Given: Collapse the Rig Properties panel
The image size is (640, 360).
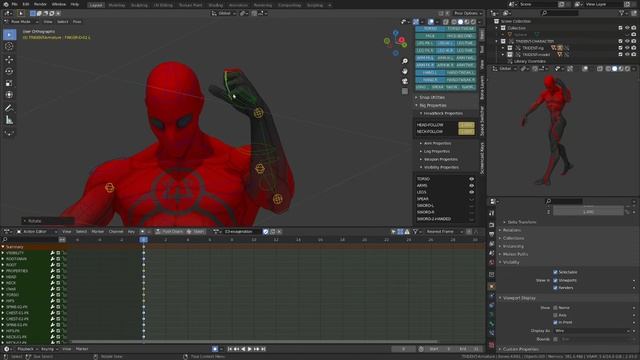Looking at the screenshot, I should click(432, 105).
